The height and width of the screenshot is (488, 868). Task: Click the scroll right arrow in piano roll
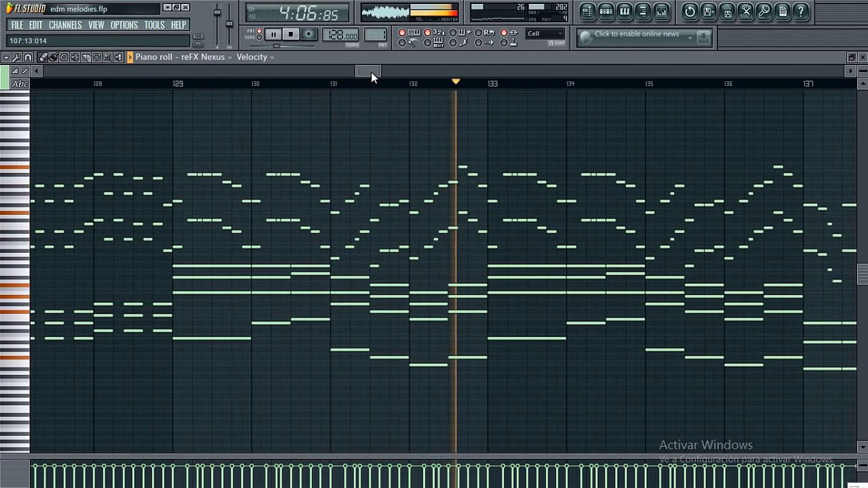pyautogui.click(x=850, y=71)
